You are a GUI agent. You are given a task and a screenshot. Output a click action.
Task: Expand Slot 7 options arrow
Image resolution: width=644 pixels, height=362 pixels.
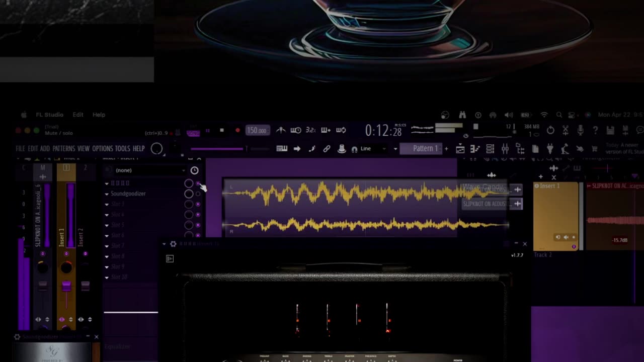coord(107,246)
